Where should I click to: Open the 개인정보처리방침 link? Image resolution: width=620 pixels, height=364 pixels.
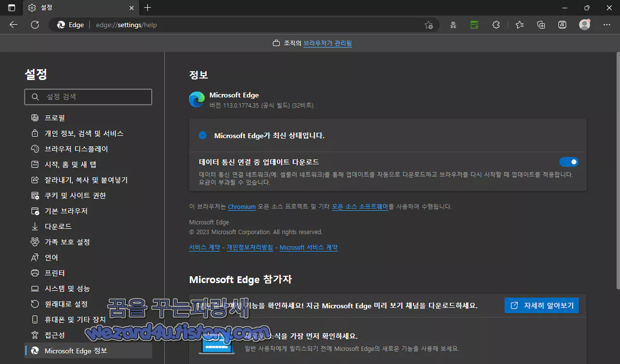coord(250,247)
